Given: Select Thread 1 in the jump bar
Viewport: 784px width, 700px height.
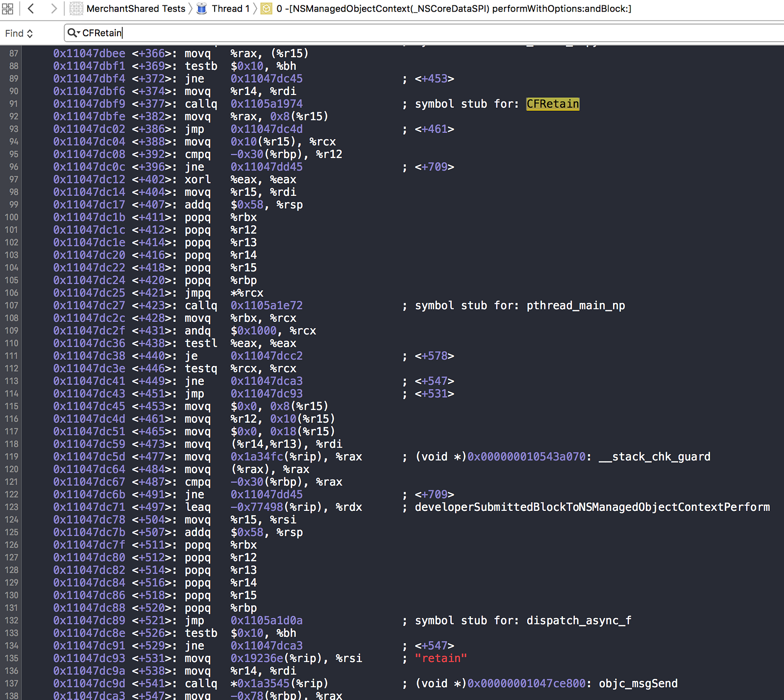Looking at the screenshot, I should 231,8.
